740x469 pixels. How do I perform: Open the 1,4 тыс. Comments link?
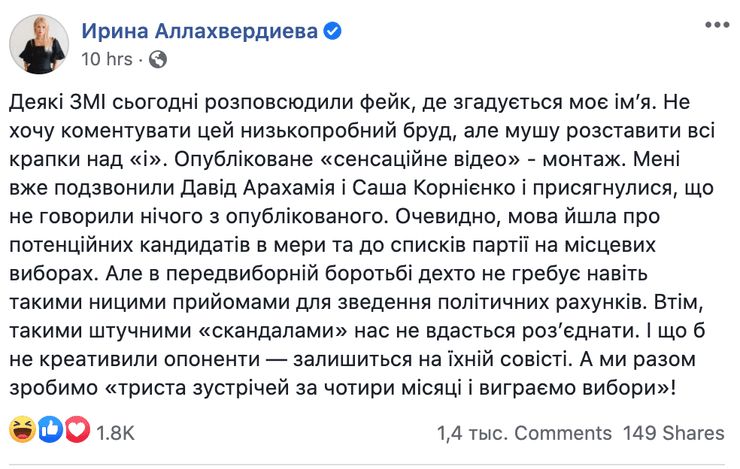pos(524,433)
